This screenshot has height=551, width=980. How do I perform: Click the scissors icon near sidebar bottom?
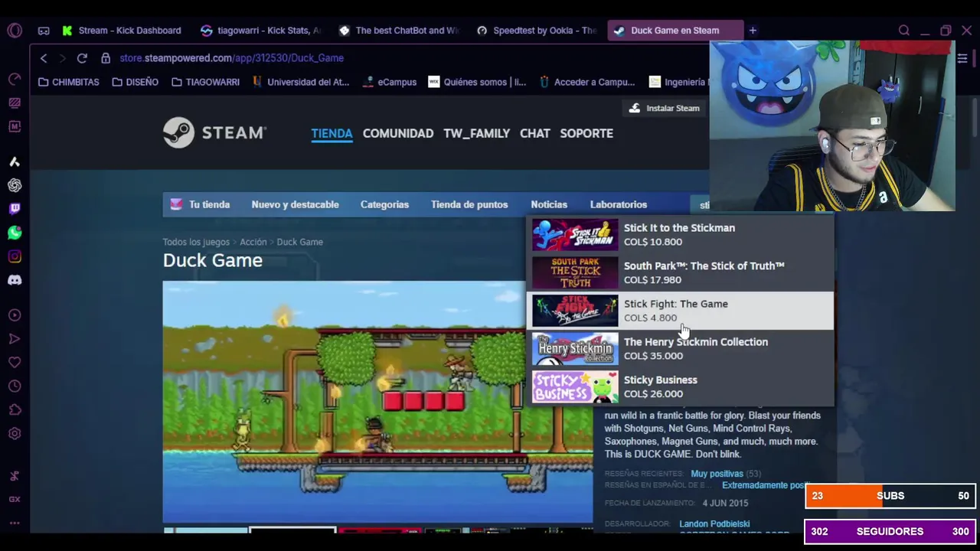tap(15, 475)
